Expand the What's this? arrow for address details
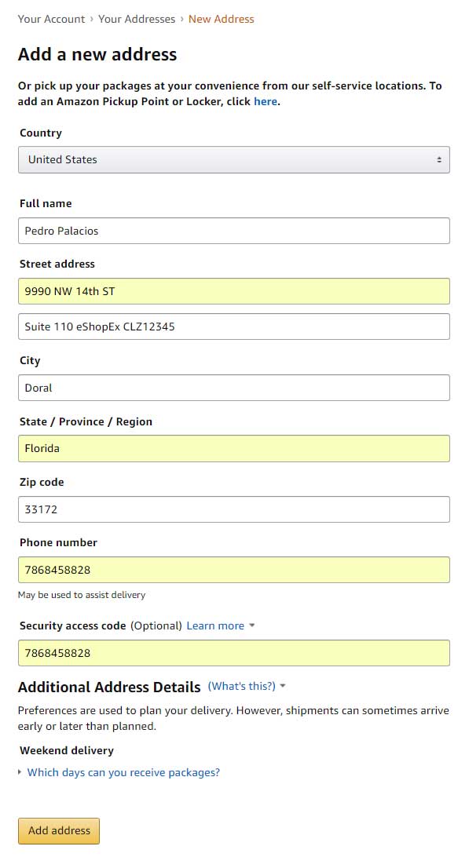Screen dimensions: 469x868 click(x=283, y=686)
